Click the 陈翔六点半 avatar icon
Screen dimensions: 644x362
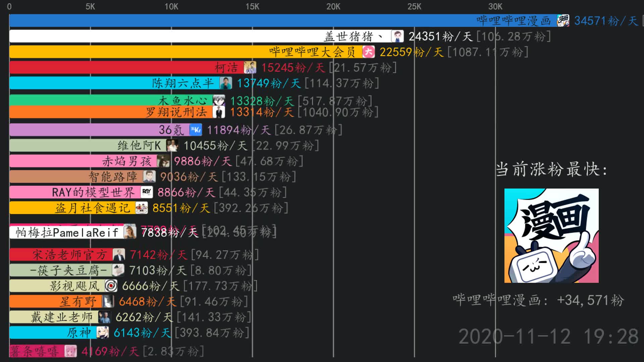tap(226, 83)
